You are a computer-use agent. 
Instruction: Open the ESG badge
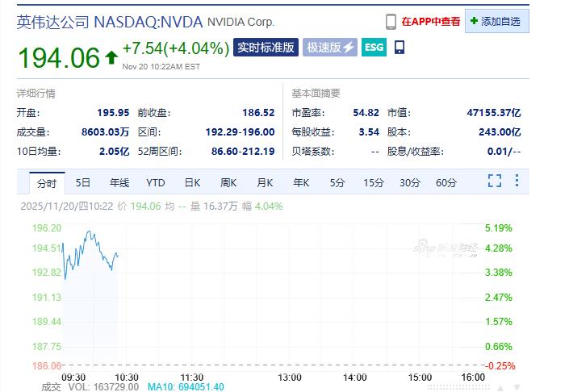click(x=374, y=47)
